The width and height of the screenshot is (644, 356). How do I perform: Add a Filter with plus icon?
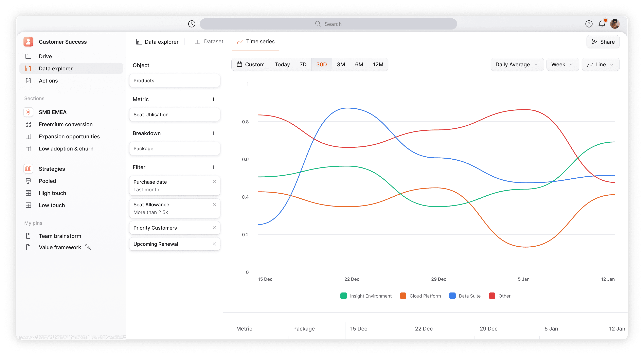(213, 167)
